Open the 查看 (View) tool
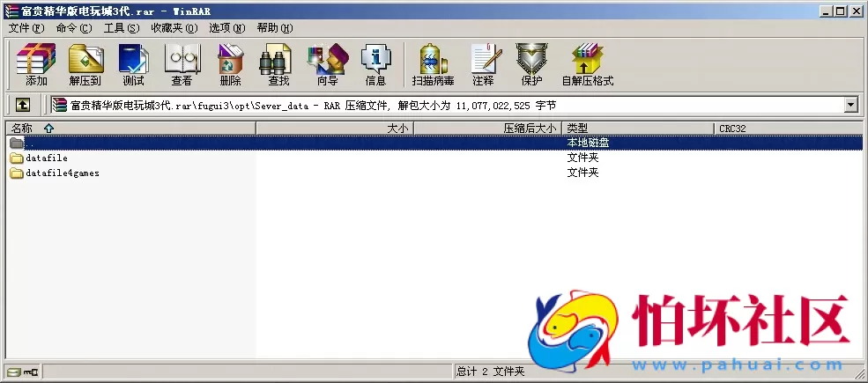Image resolution: width=868 pixels, height=383 pixels. (182, 65)
